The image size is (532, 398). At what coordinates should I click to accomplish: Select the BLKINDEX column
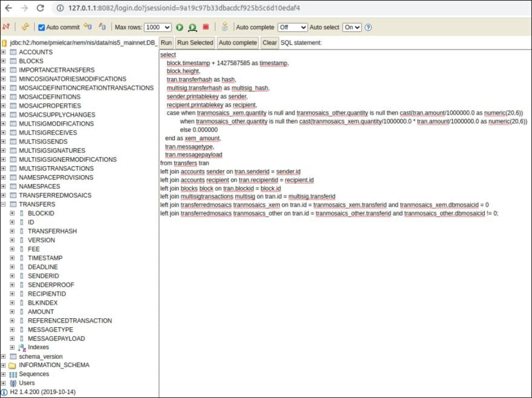point(43,303)
